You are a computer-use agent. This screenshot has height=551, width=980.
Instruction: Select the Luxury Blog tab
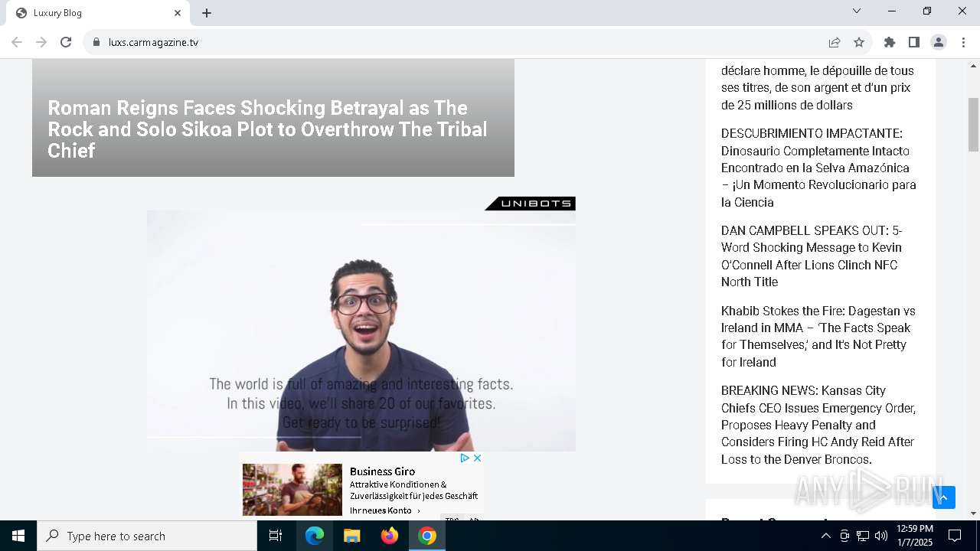tap(98, 13)
